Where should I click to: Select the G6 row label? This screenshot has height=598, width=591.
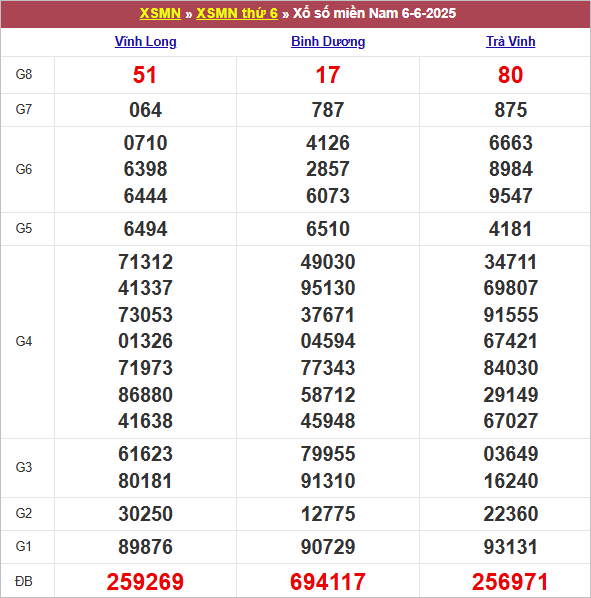(24, 169)
